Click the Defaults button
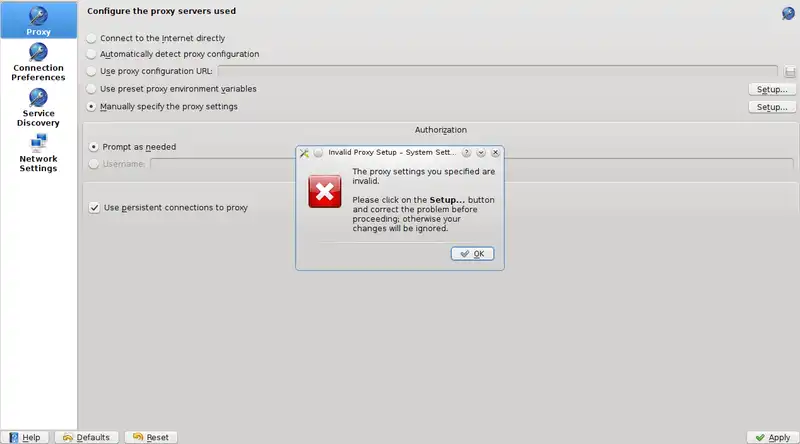This screenshot has width=800, height=444. coord(87,437)
